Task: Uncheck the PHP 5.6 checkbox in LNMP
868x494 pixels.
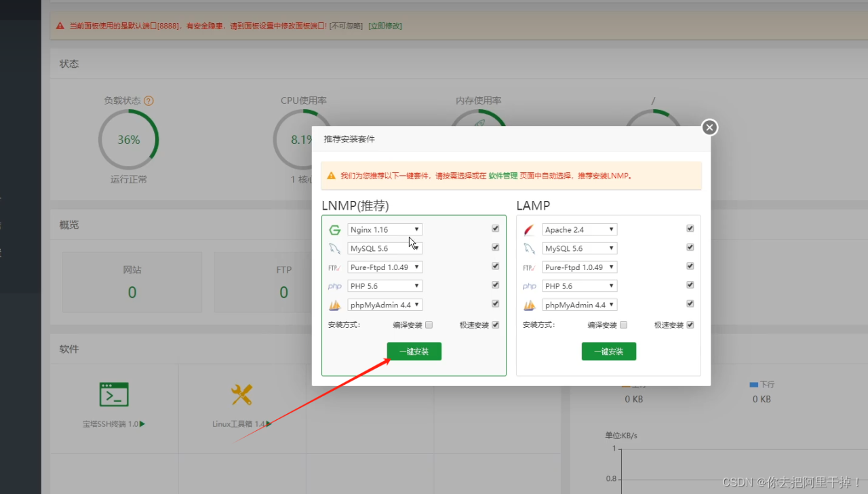Action: click(x=496, y=285)
